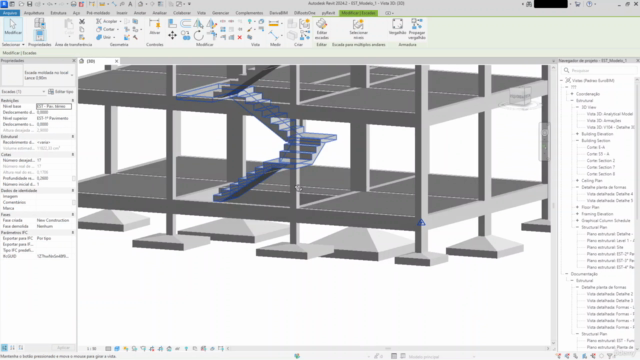The width and height of the screenshot is (640, 360).
Task: Select Corte: Section 2 in project browser
Action: pos(600,160)
